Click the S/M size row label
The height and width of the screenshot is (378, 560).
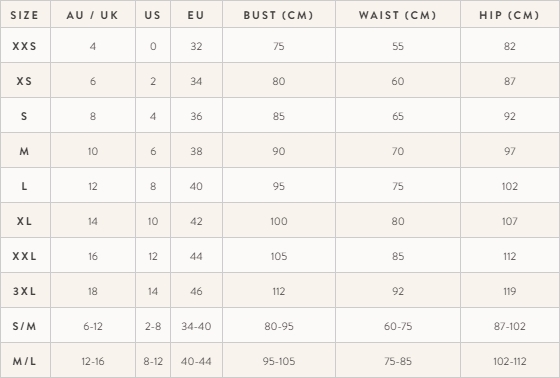[x=24, y=326]
